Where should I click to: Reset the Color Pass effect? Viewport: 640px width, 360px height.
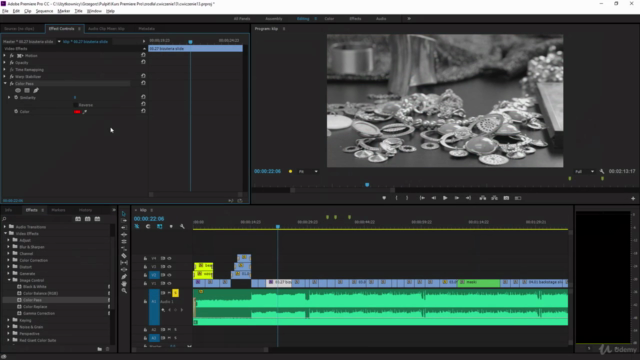pos(143,83)
